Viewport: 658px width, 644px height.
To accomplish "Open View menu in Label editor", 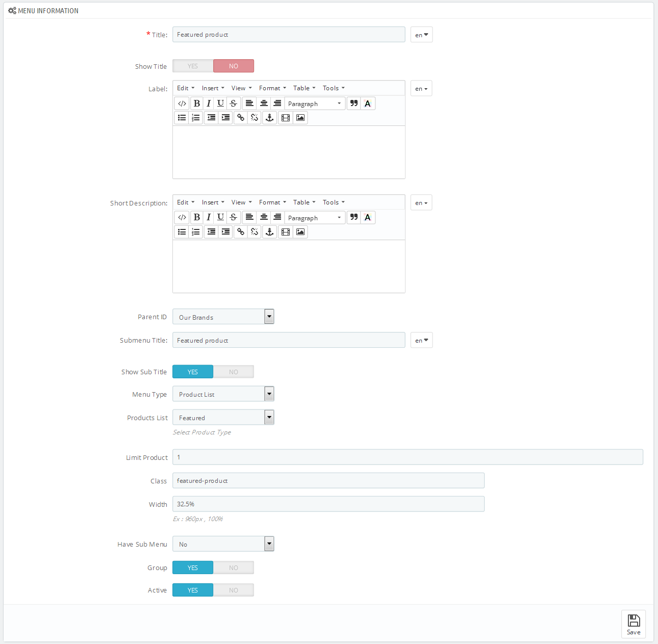I will [242, 88].
